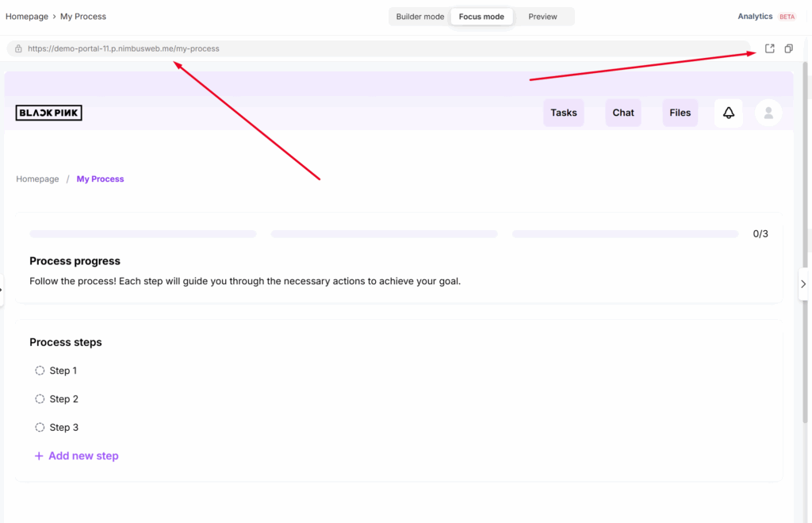Viewport: 812px width, 523px height.
Task: Open the Chat section
Action: click(623, 113)
